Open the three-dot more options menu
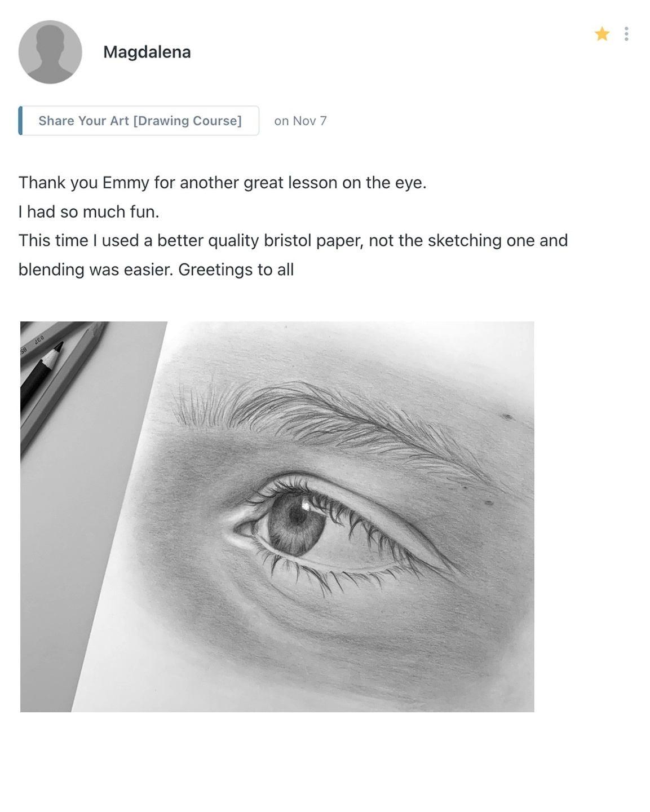The height and width of the screenshot is (812, 650). 626,34
